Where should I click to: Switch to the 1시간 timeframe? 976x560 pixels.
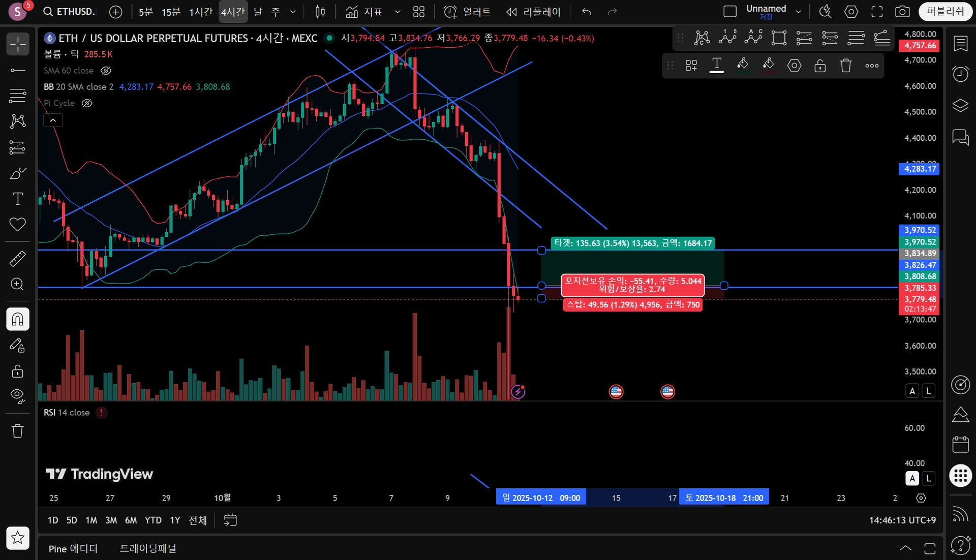click(200, 12)
